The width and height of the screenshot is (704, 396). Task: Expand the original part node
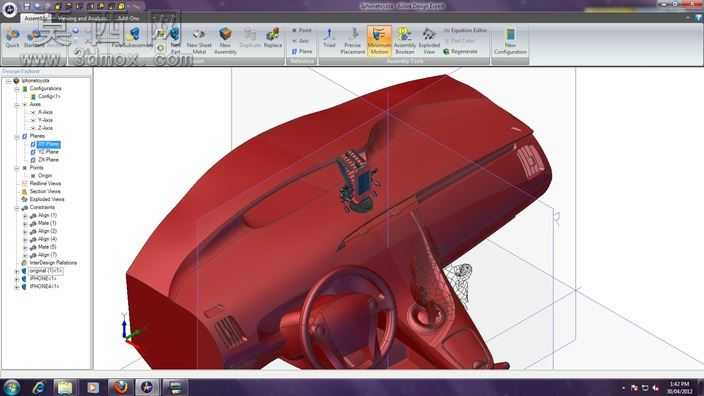[17, 271]
